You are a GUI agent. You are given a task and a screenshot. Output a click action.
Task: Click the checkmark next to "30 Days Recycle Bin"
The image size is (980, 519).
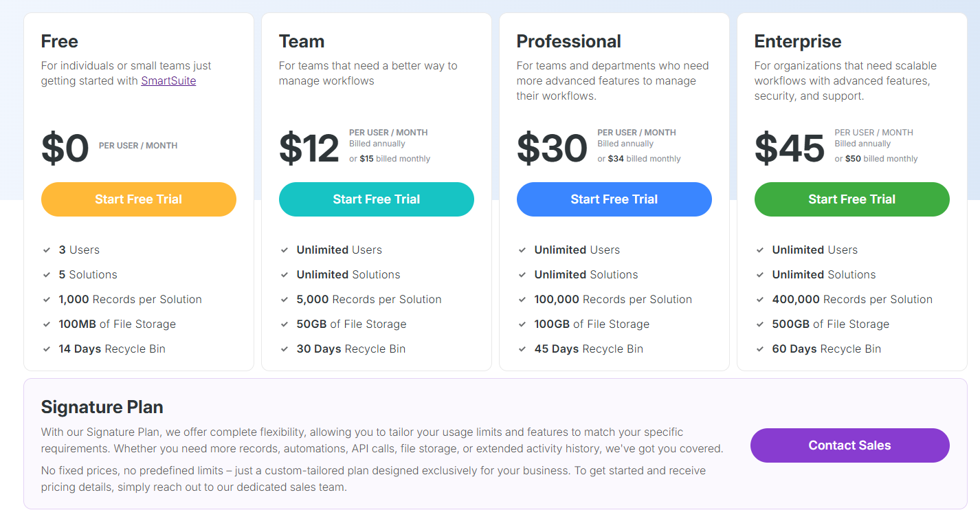click(x=285, y=349)
